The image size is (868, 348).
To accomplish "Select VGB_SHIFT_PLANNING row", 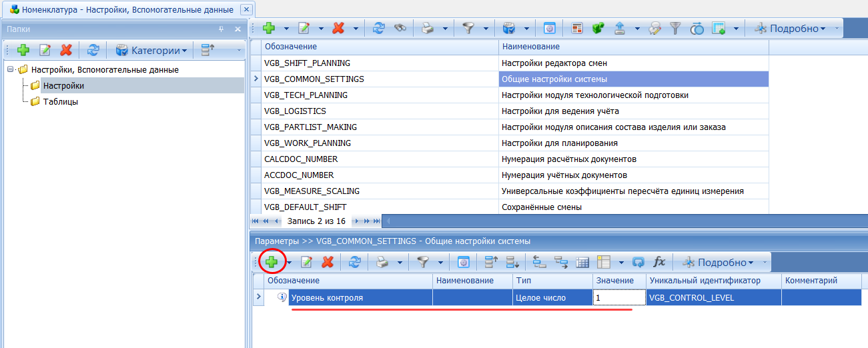I will click(510, 63).
